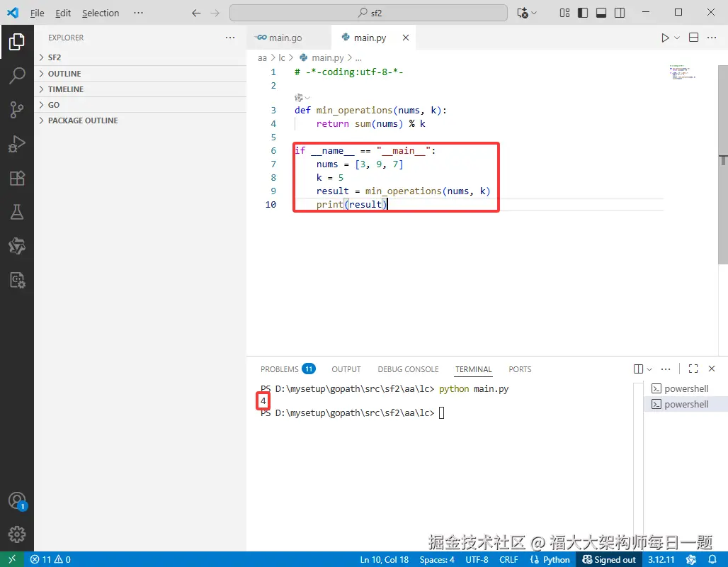Open Customize Layout icon
The width and height of the screenshot is (728, 567).
(x=564, y=13)
